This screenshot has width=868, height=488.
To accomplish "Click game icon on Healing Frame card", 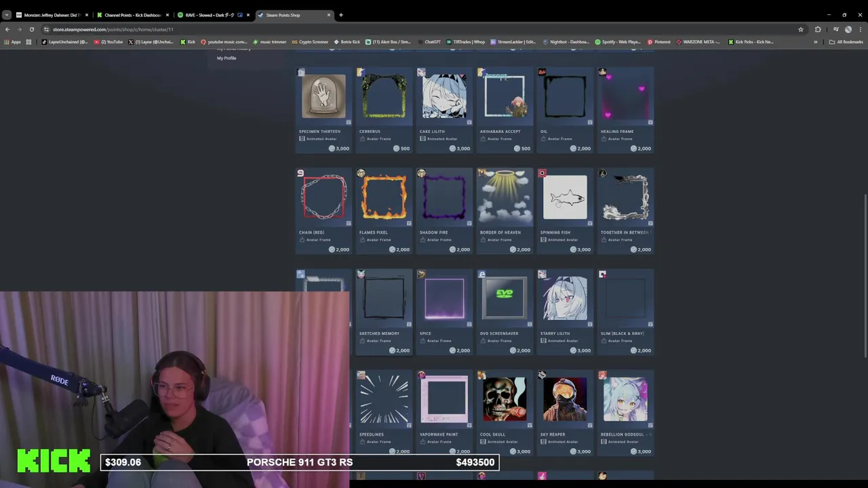I will coord(602,72).
